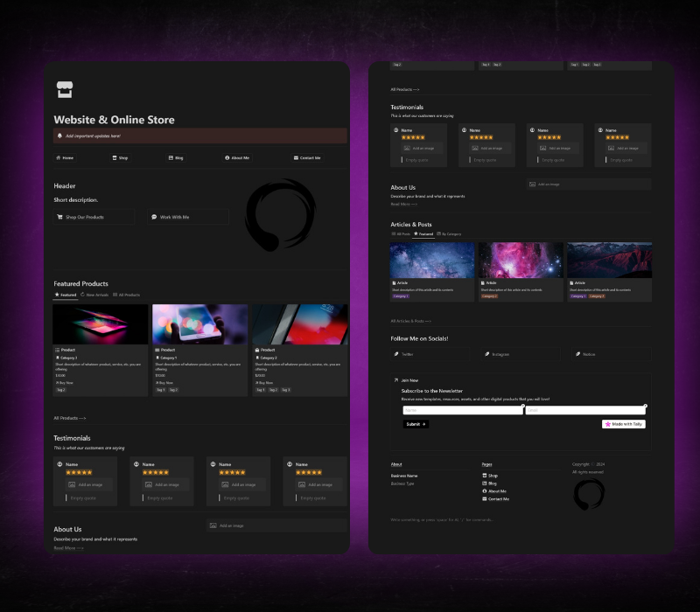Open the About Me button in top navigation
700x612 pixels.
coord(237,157)
